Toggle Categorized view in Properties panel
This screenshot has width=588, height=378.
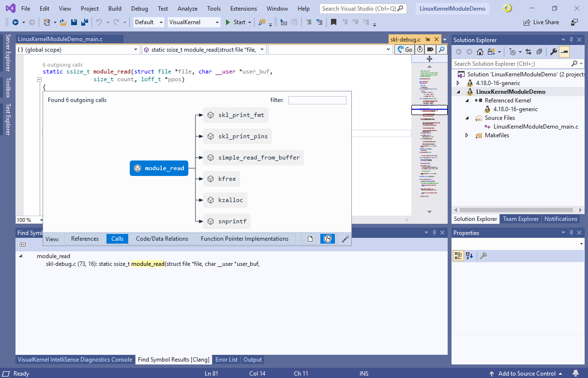458,256
